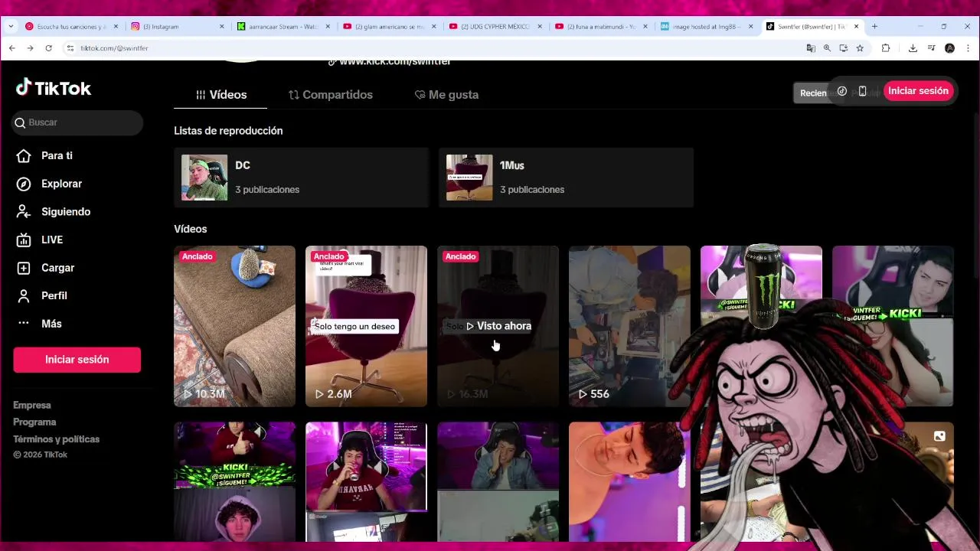Open the video with 556 views
The width and height of the screenshot is (980, 551).
point(629,326)
